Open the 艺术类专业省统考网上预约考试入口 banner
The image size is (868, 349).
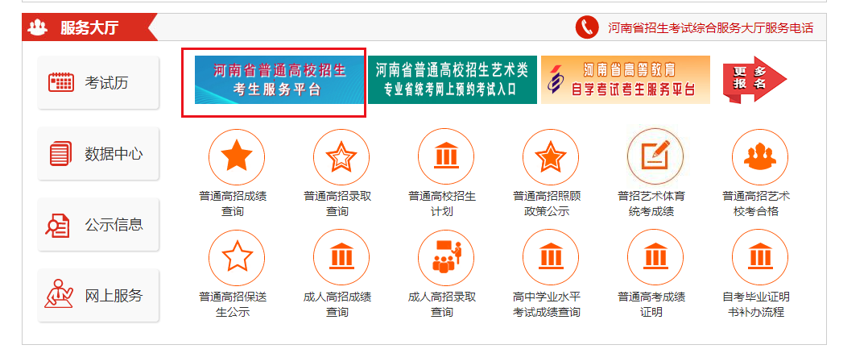(452, 80)
